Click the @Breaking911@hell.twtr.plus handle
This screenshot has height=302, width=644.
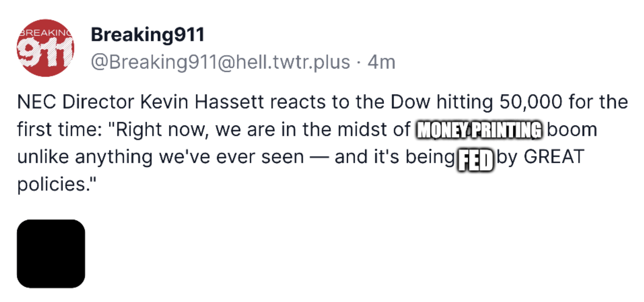coord(220,62)
